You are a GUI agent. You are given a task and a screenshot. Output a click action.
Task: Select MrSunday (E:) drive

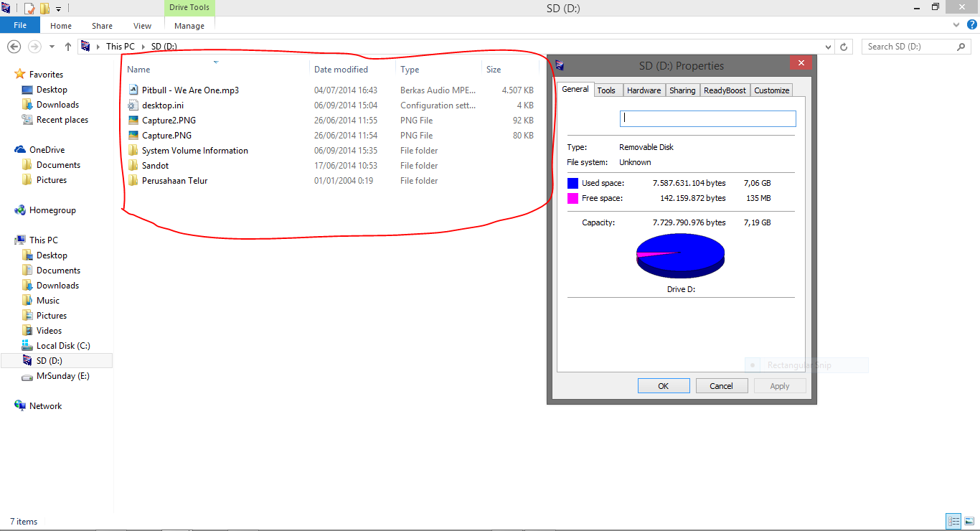point(63,376)
